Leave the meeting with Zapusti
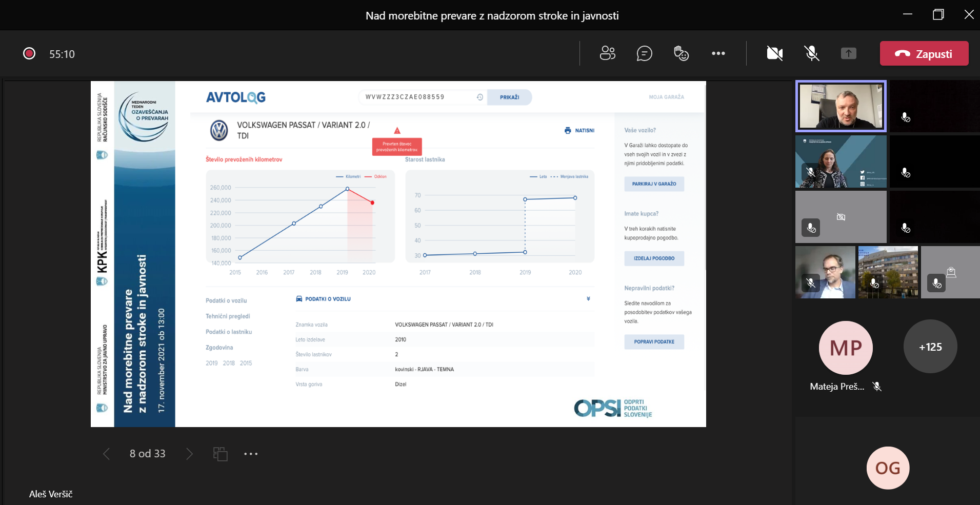The width and height of the screenshot is (980, 505). pyautogui.click(x=924, y=53)
